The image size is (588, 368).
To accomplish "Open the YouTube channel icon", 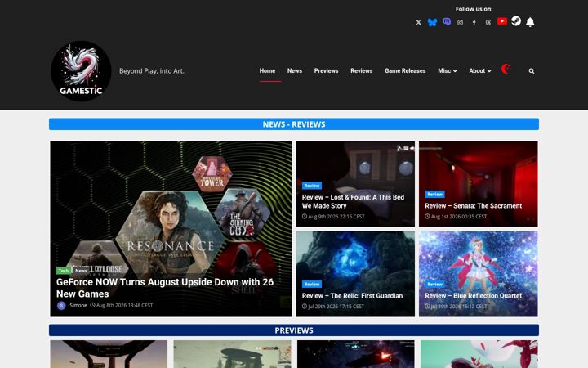I will coord(502,21).
